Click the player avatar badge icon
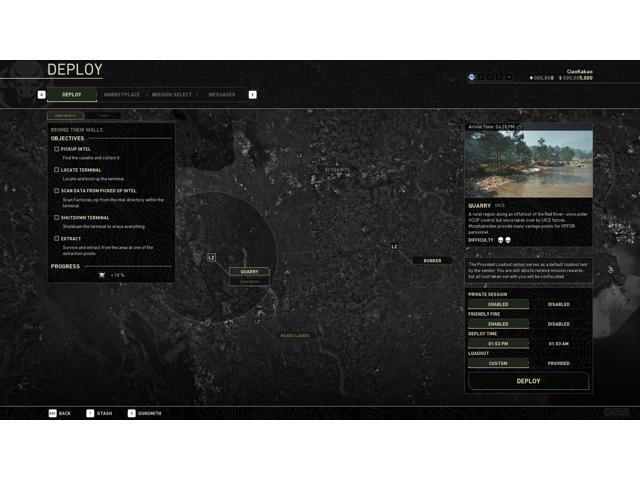640x480 pixels. click(472, 77)
